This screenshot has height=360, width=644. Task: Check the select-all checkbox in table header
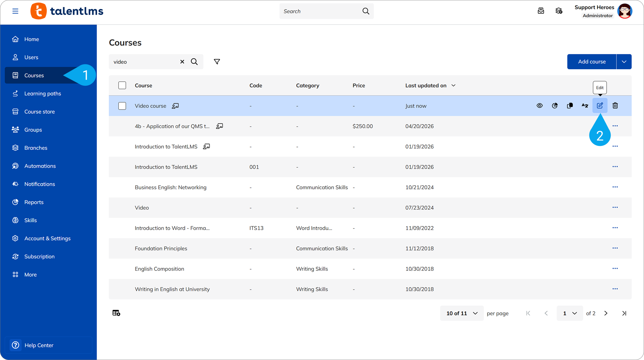click(122, 85)
